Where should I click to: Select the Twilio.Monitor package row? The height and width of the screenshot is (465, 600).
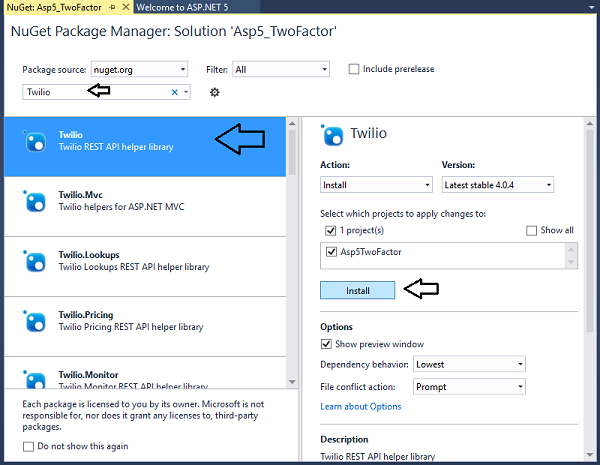(x=145, y=373)
